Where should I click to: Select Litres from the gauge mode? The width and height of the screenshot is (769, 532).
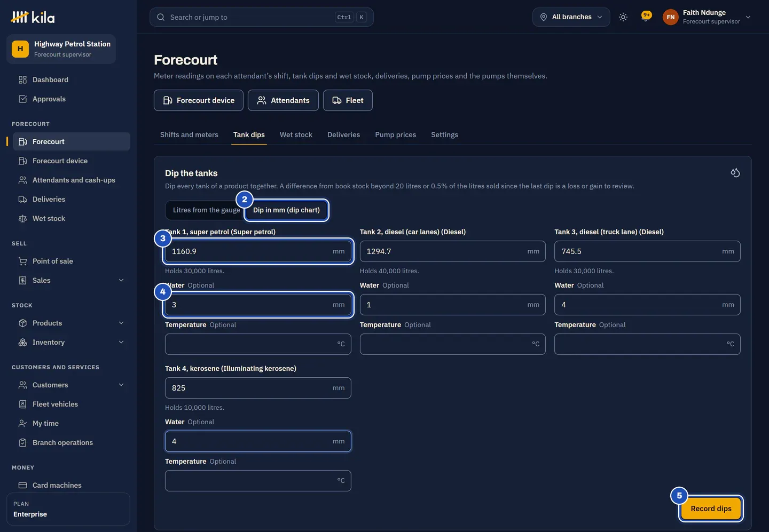[206, 210]
